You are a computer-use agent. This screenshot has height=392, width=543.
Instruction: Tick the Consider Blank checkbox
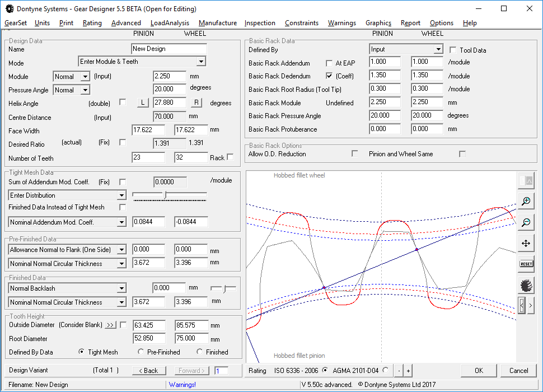[123, 325]
